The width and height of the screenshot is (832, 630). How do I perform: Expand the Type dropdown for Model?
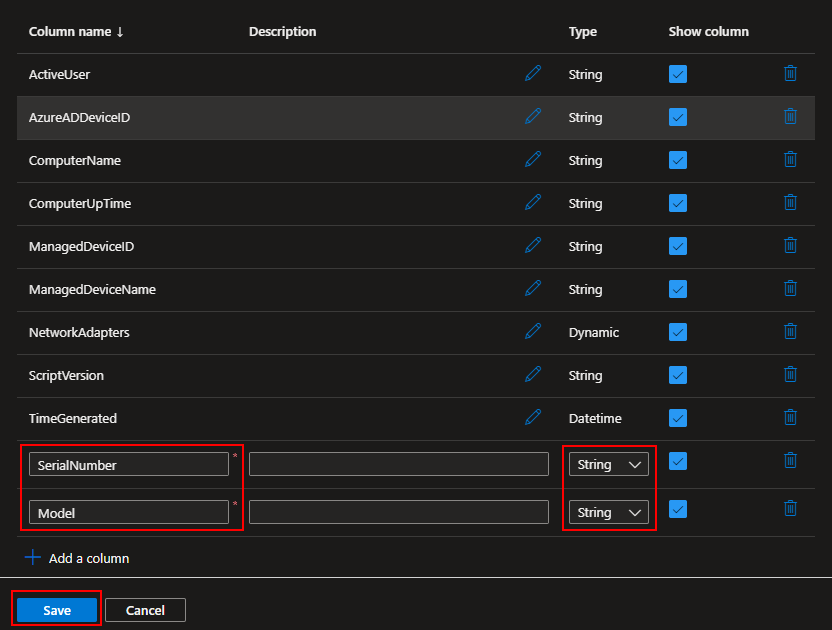(608, 512)
